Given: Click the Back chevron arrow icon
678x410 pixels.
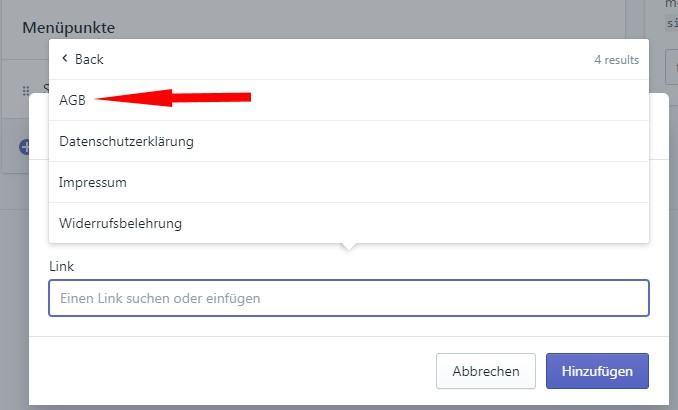Looking at the screenshot, I should [x=65, y=58].
